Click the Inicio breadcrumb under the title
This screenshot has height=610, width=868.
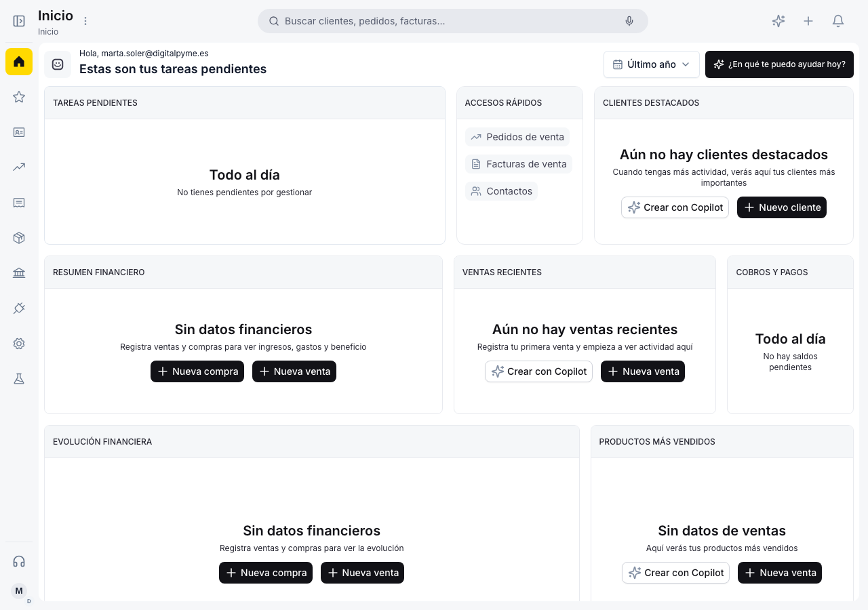click(x=48, y=32)
